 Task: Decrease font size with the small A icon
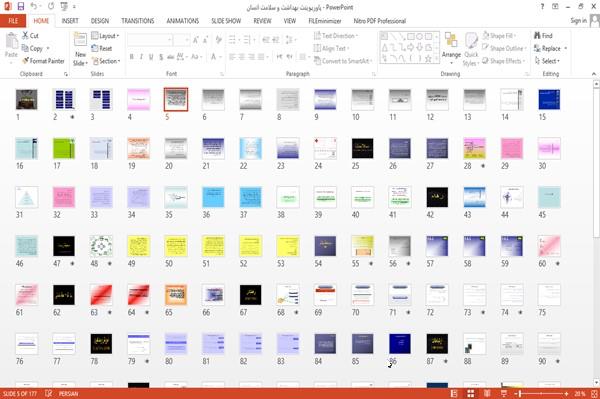205,40
